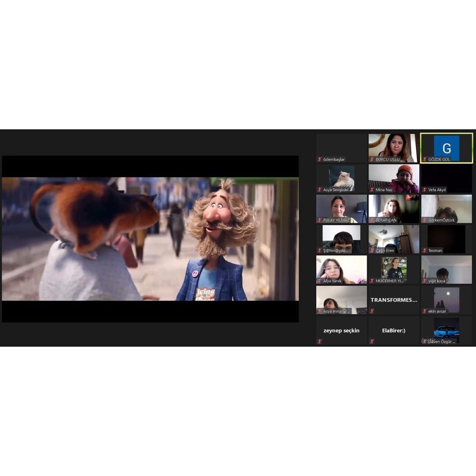Click the muted mic icon beside SERAP CAN
476x476 pixels.
(x=372, y=220)
